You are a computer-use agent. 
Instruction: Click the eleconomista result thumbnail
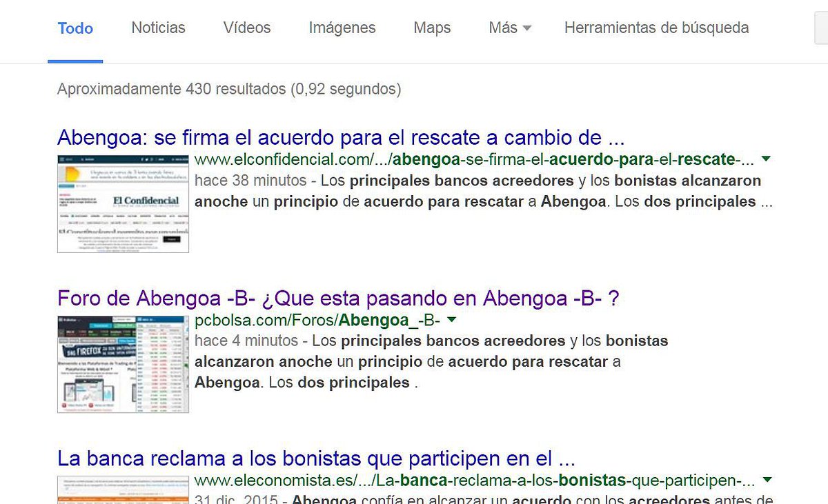pos(123,490)
